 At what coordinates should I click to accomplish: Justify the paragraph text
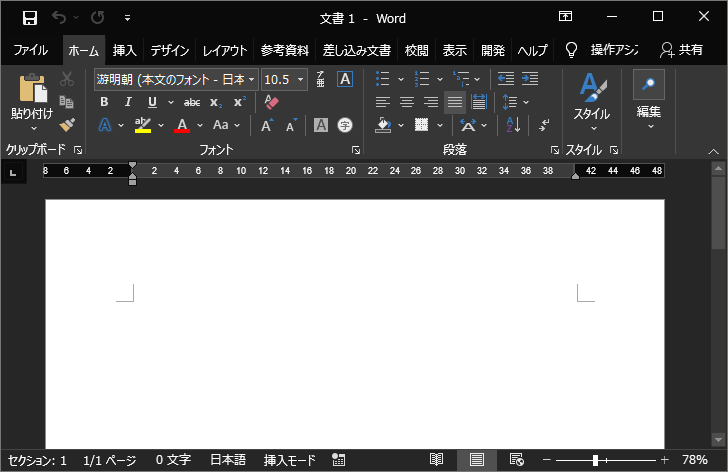(x=455, y=102)
